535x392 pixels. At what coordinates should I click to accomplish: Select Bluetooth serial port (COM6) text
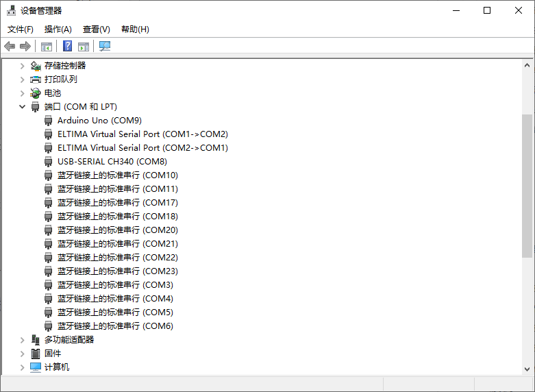point(115,326)
